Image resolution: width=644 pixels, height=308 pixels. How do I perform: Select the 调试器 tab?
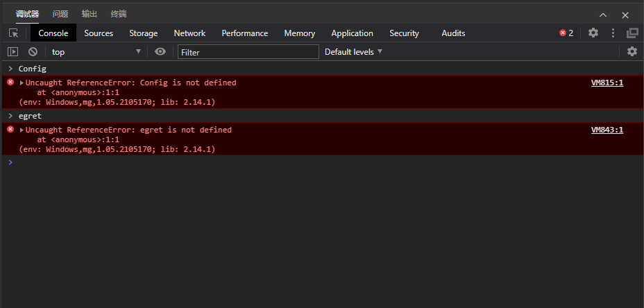[28, 14]
